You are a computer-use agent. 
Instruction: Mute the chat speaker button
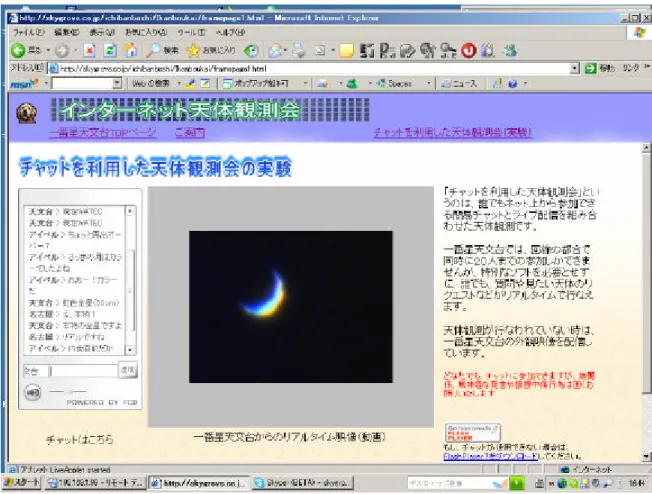tap(33, 392)
